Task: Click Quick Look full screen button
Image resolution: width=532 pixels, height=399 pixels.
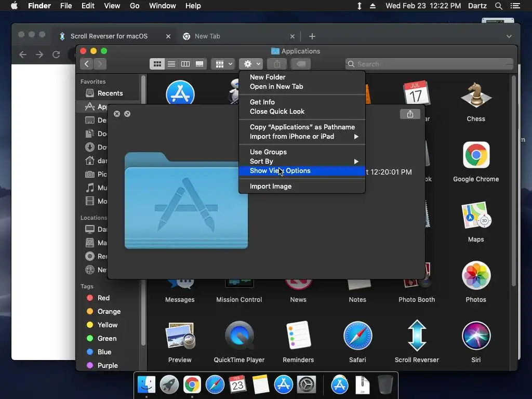Action: pyautogui.click(x=127, y=114)
